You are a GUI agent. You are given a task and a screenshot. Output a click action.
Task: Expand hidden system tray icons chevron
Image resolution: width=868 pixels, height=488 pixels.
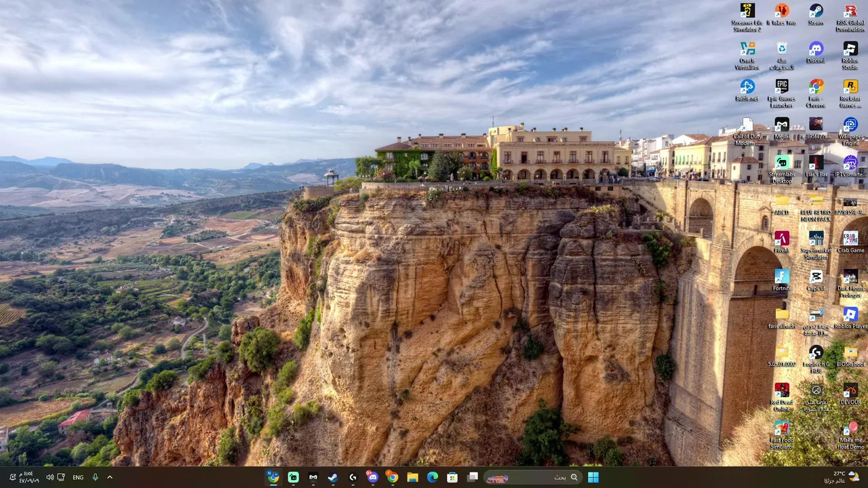pyautogui.click(x=110, y=477)
